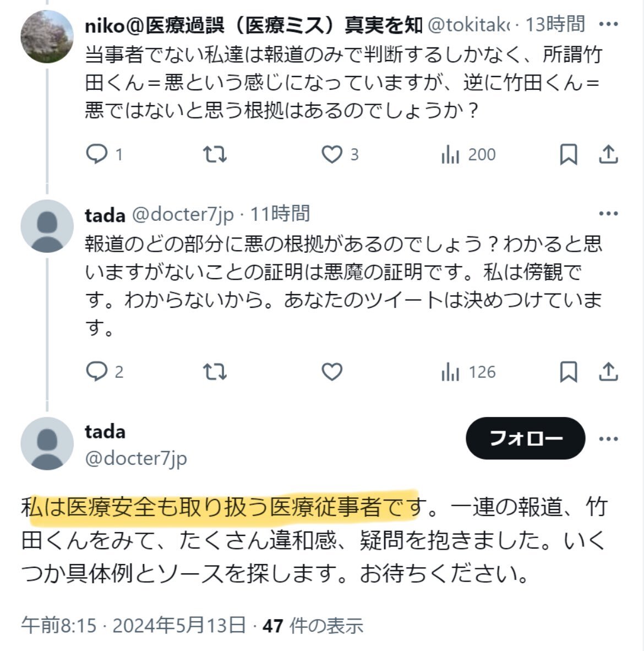The width and height of the screenshot is (644, 651).
Task: View analytics showing 126 views
Action: pos(468,372)
